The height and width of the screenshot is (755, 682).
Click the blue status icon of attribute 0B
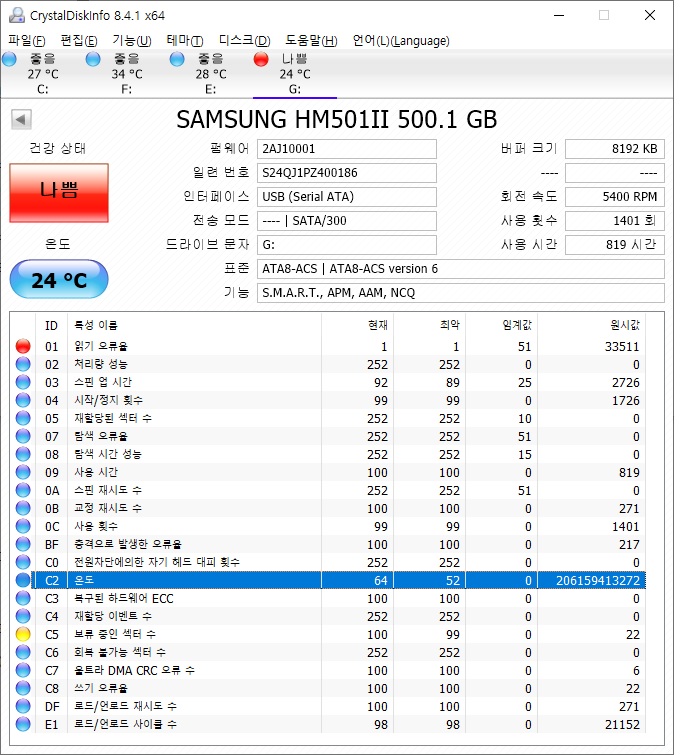[23, 508]
